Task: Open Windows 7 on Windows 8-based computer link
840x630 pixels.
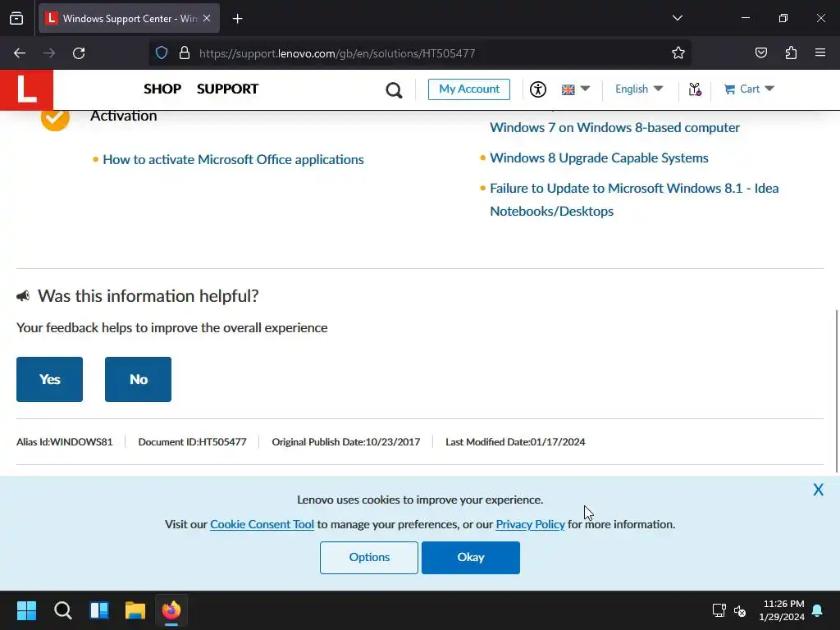Action: pos(614,127)
